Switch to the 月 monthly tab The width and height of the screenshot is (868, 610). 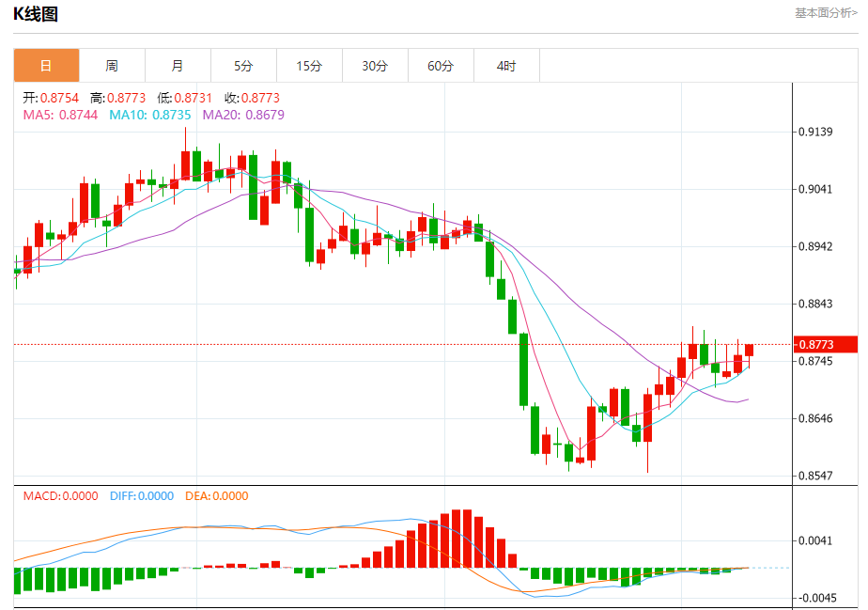point(178,66)
